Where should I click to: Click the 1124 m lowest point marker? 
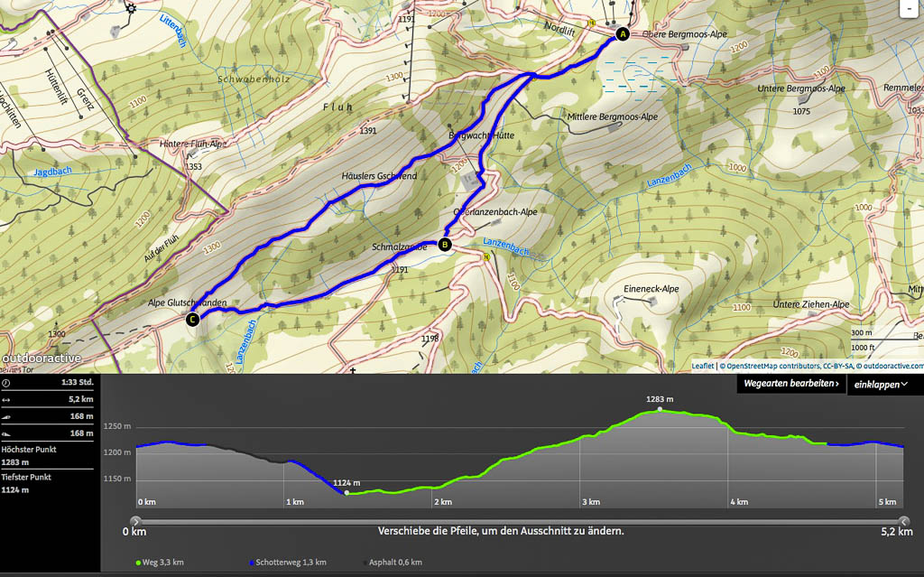coord(346,493)
